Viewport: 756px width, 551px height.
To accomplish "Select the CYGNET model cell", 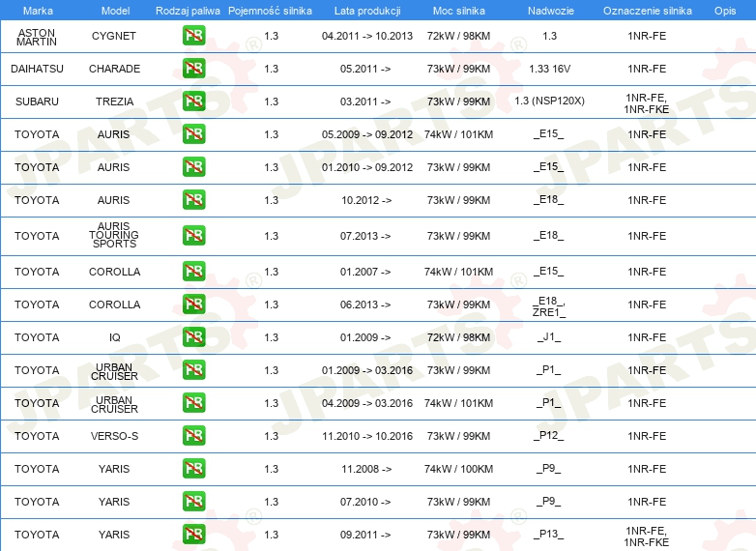I will coord(114,36).
